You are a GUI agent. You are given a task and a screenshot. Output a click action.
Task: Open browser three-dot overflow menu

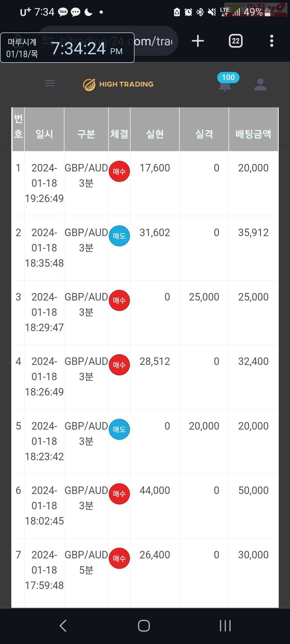point(272,41)
